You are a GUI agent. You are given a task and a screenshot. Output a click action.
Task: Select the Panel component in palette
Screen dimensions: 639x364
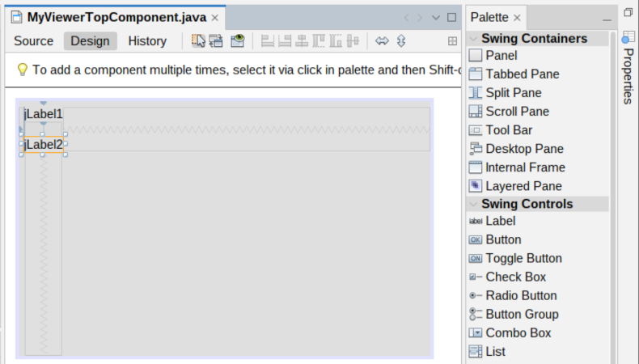coord(501,56)
